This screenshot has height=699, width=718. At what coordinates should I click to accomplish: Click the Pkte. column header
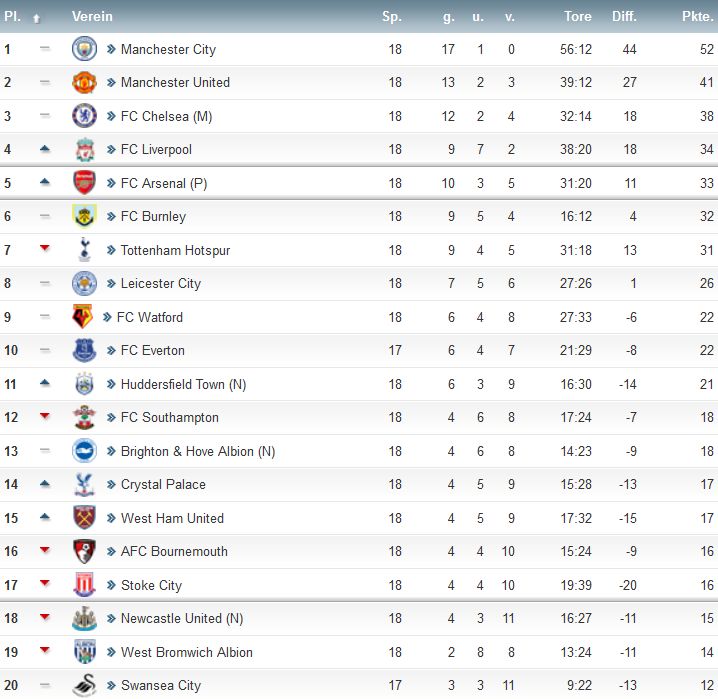click(x=697, y=17)
